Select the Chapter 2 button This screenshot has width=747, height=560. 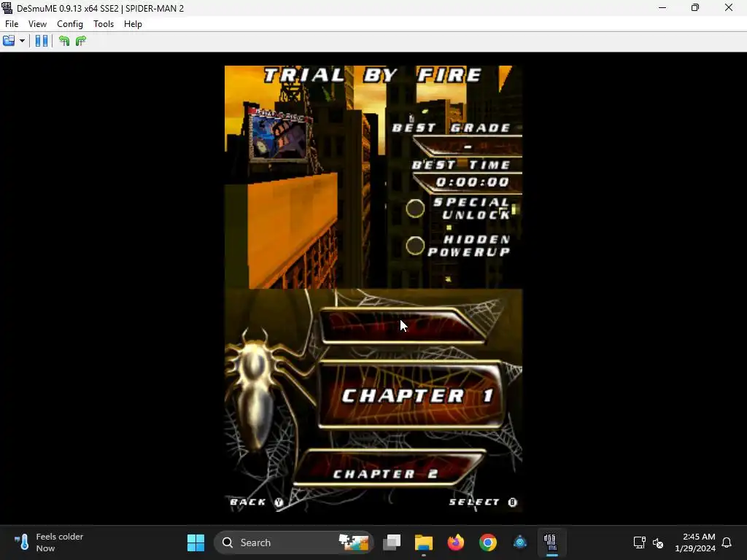(x=388, y=470)
